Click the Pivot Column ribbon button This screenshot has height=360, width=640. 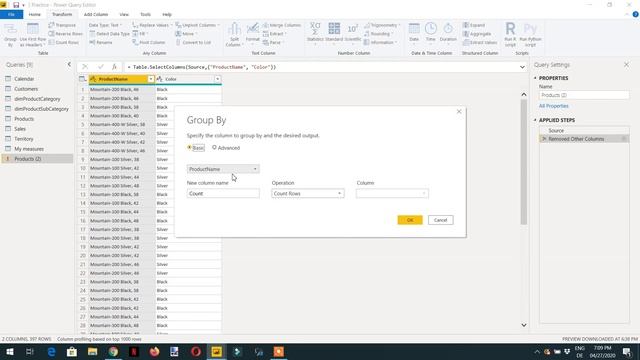click(x=149, y=42)
